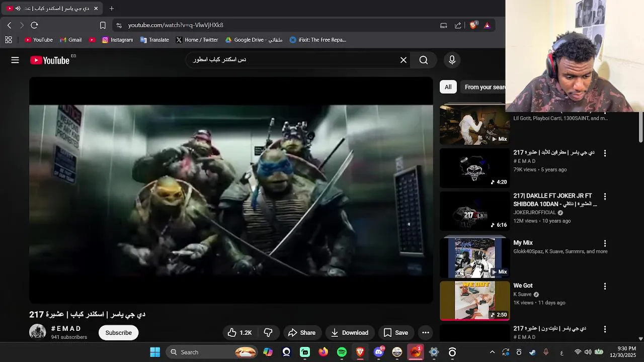Screen dimensions: 644x362
Task: Click the Brave browser taskbar icon
Action: click(x=360, y=352)
